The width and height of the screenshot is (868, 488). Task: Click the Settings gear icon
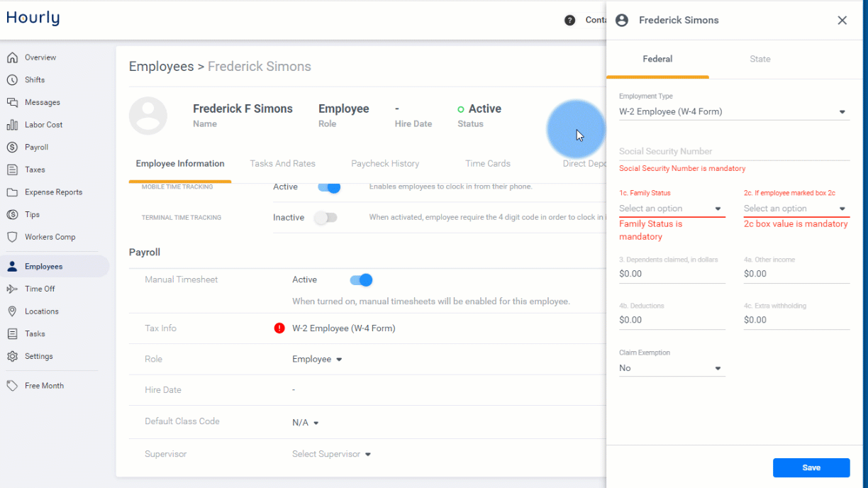pos(12,356)
